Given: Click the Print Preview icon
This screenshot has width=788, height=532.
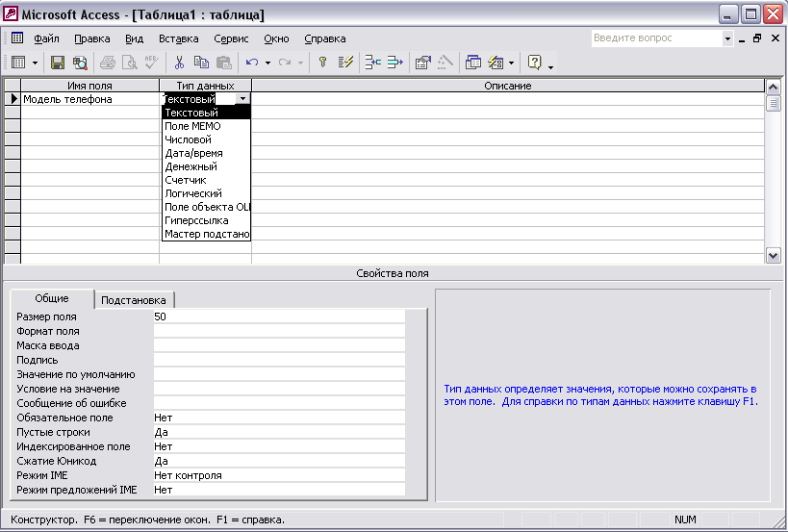Looking at the screenshot, I should click(130, 63).
